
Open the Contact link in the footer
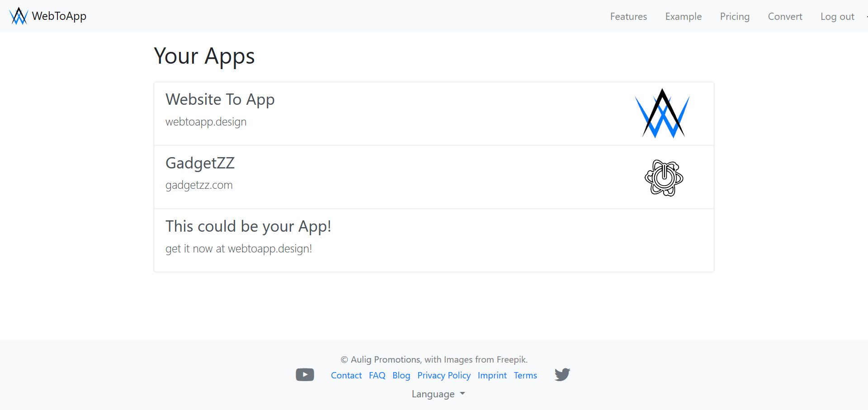tap(346, 375)
